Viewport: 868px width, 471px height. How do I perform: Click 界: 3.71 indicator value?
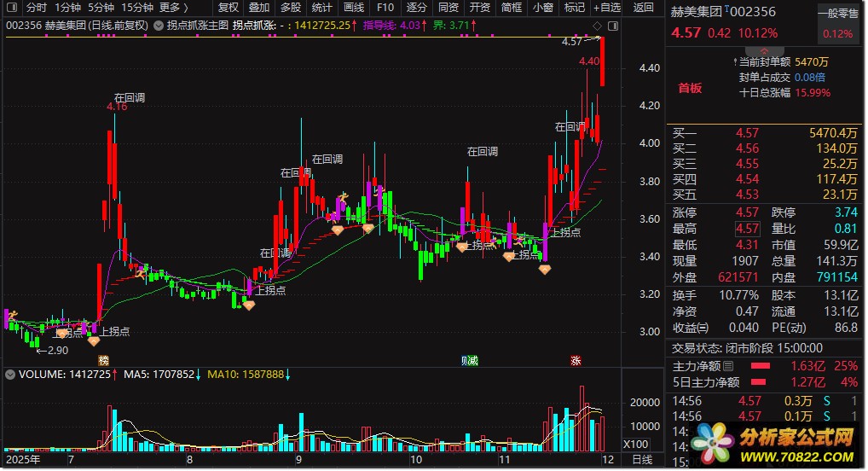(x=454, y=26)
